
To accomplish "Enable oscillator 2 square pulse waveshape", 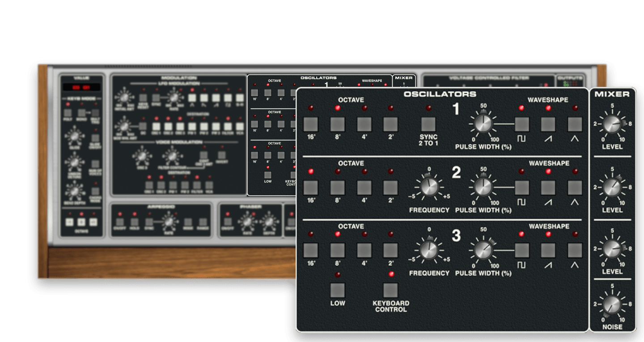I will (521, 188).
